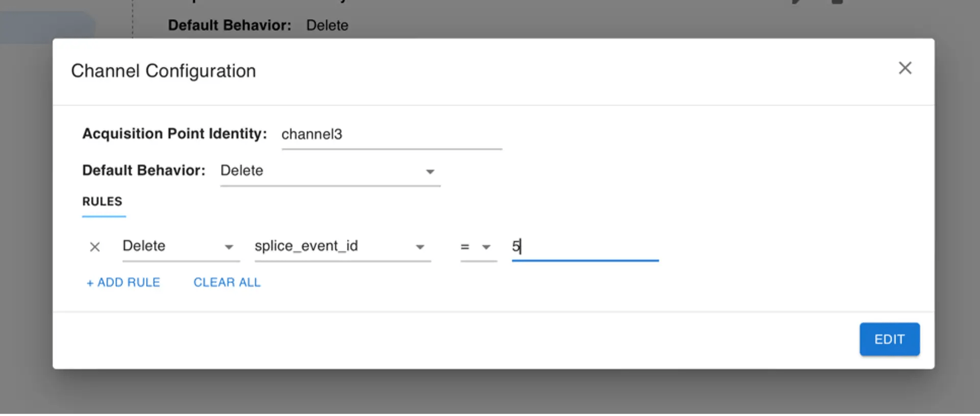Viewport: 980px width, 416px height.
Task: Focus the rule value field containing 5
Action: tap(585, 247)
